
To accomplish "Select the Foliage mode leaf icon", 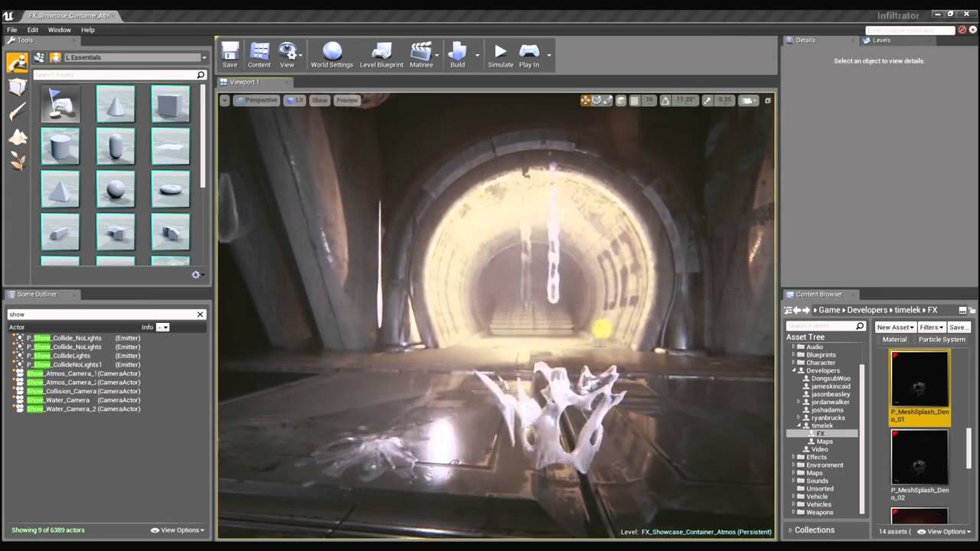I will (x=17, y=161).
